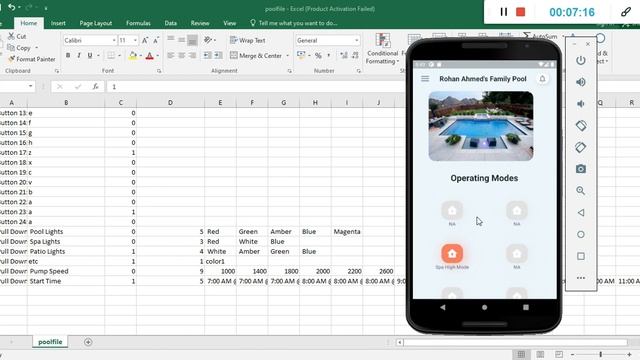Click the Copy icon in Clipboard group
The height and width of the screenshot is (360, 640).
coord(11,48)
